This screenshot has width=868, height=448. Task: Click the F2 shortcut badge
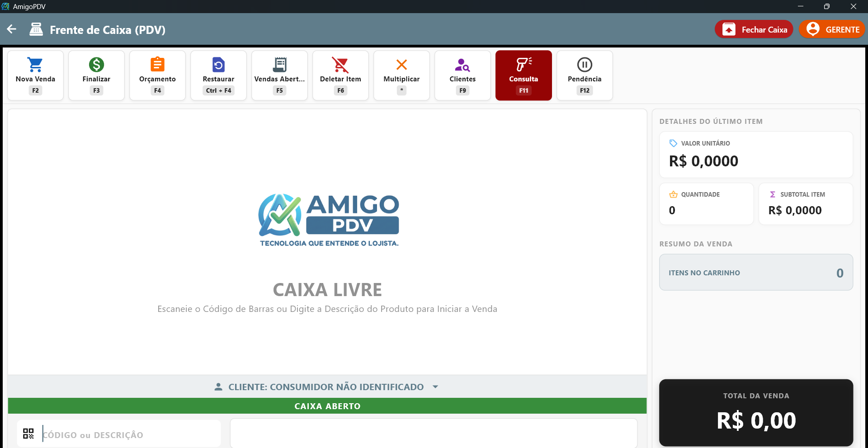click(x=35, y=90)
